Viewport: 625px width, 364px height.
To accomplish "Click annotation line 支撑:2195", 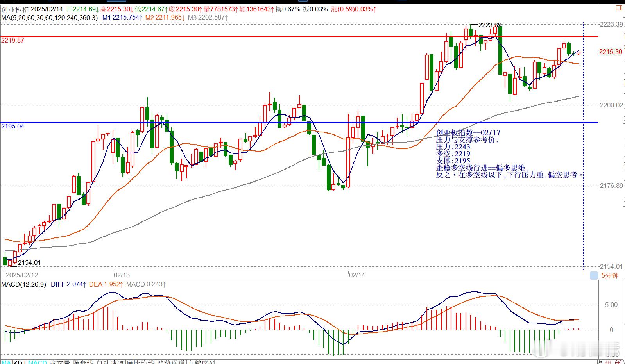I will tap(453, 161).
